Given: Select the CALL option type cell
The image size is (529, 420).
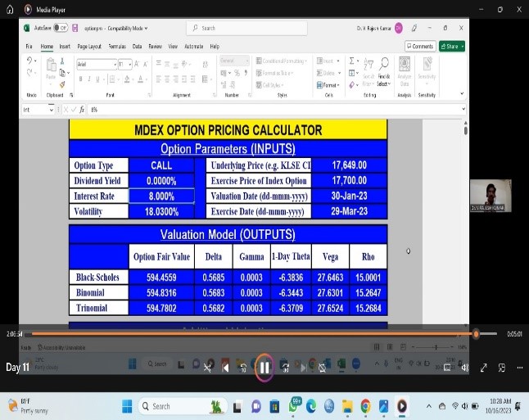Looking at the screenshot, I should tap(161, 165).
